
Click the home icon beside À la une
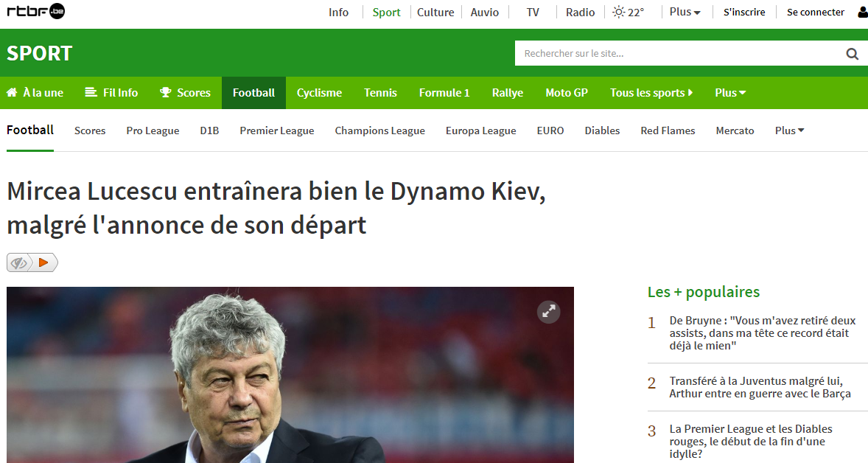tap(12, 92)
